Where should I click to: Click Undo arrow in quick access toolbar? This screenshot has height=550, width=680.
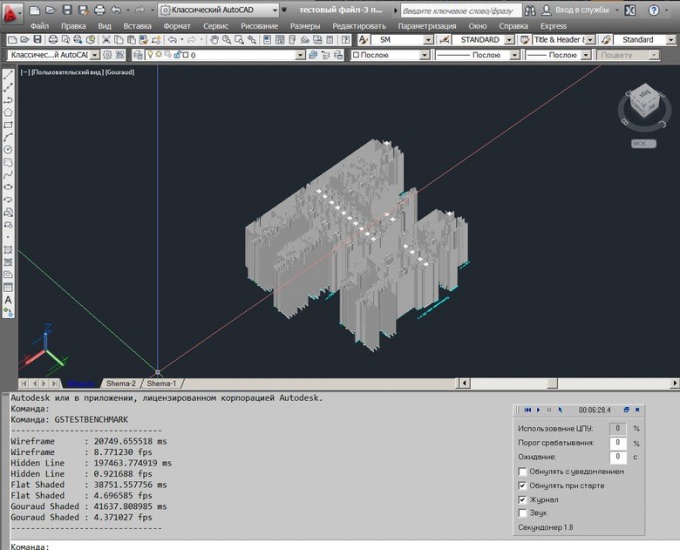point(116,10)
